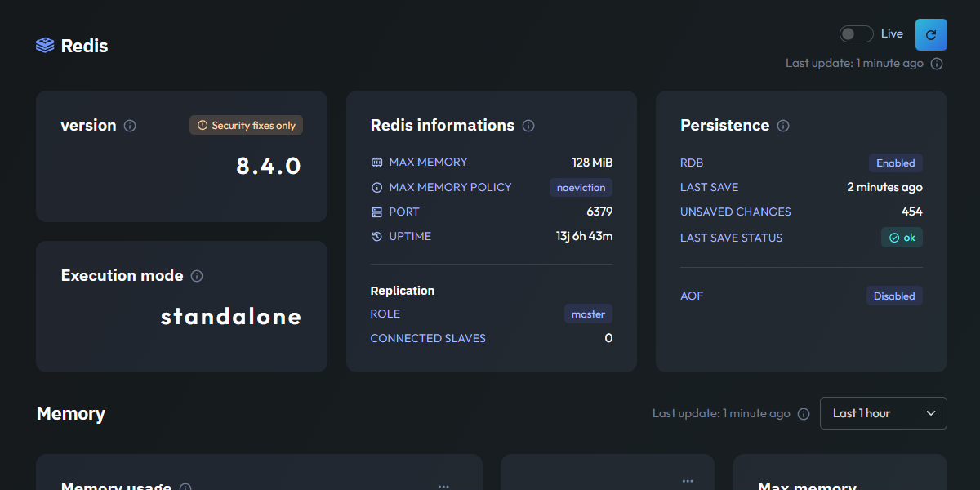Click the blue refresh button

pos(931,34)
